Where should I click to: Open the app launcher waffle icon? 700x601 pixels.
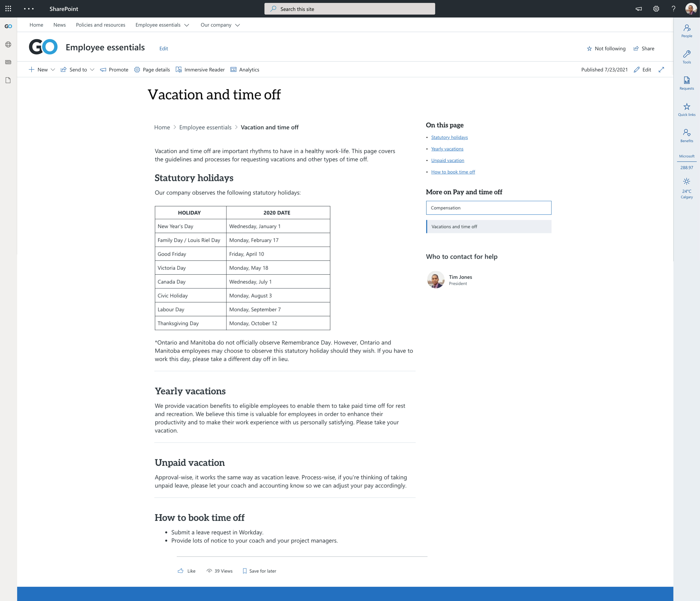(x=8, y=9)
